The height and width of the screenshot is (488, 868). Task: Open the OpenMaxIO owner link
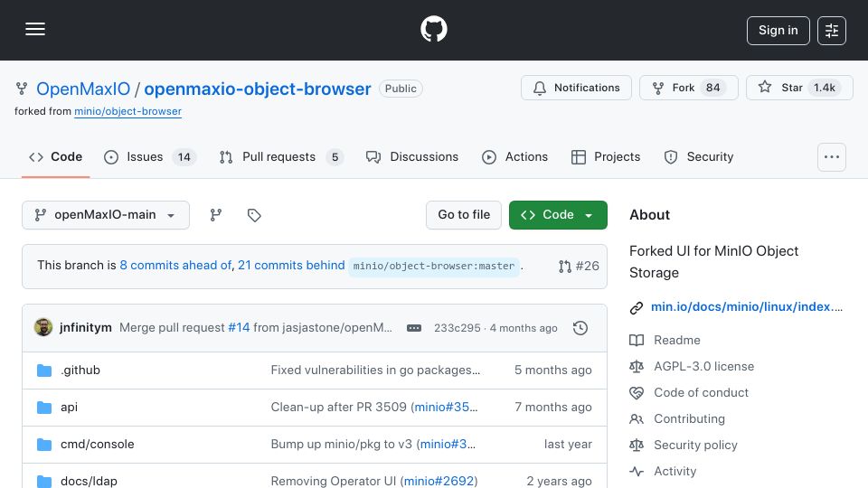click(83, 89)
